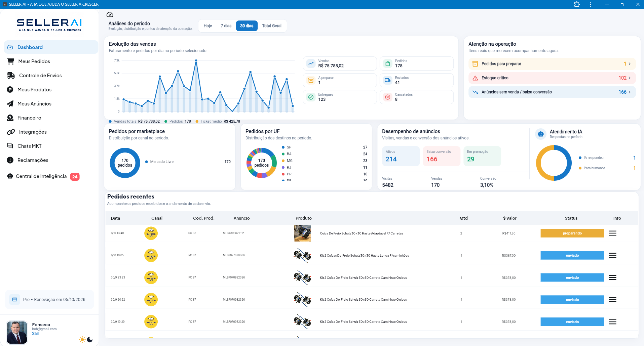The width and height of the screenshot is (644, 346).
Task: Open Central de Inteligência robot icon
Action: point(10,176)
